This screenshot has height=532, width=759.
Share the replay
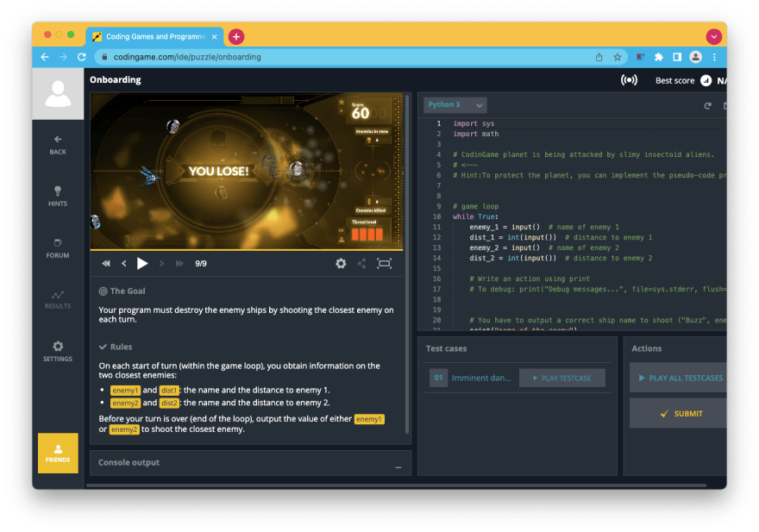[361, 263]
